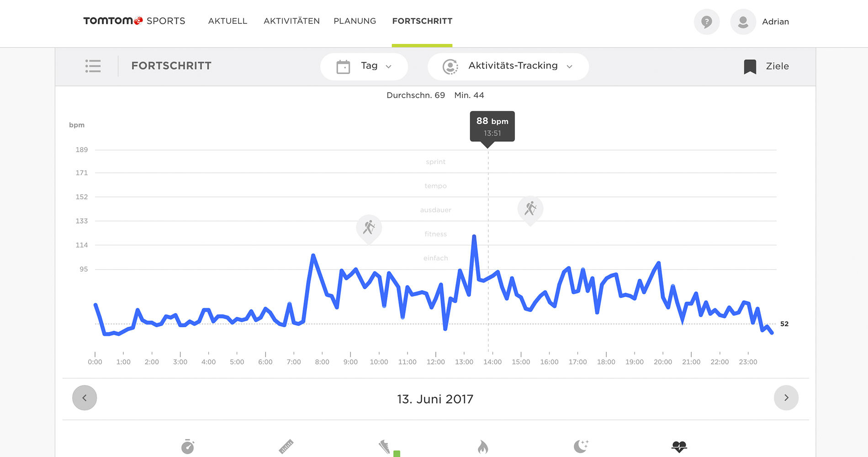Open the list menu icon beside Fortschritt
Screen dimensions: 868x457
pyautogui.click(x=93, y=66)
